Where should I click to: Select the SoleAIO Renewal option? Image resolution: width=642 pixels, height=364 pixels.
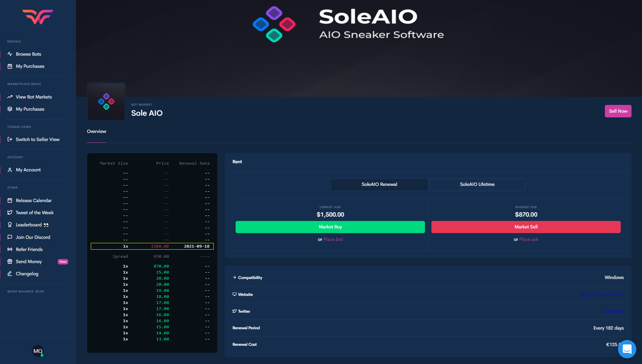point(379,185)
